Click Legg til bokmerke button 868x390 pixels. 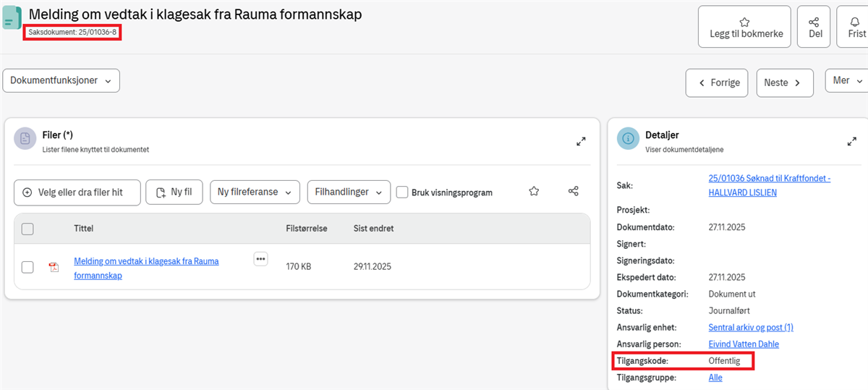(x=744, y=27)
